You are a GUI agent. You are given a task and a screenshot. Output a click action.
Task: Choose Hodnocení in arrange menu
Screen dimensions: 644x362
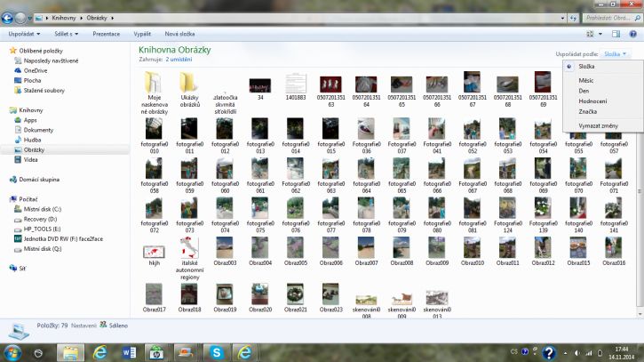(x=592, y=101)
